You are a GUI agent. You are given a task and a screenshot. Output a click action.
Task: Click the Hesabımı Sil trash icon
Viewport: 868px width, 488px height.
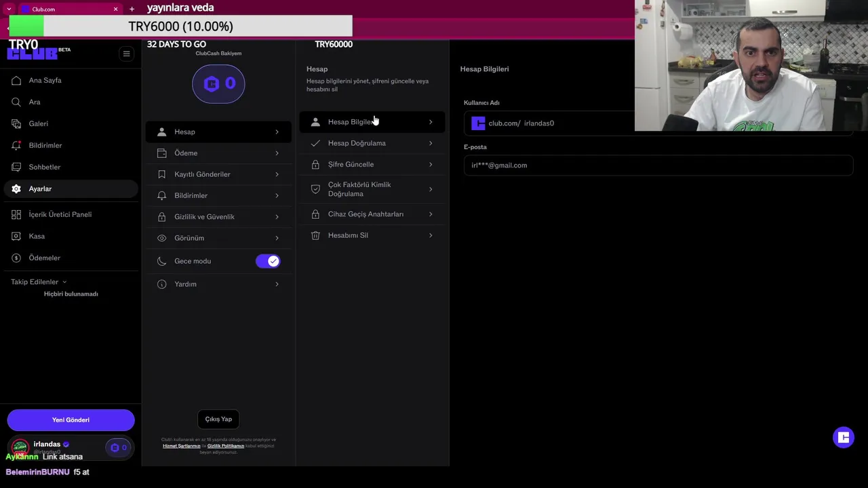pyautogui.click(x=315, y=235)
